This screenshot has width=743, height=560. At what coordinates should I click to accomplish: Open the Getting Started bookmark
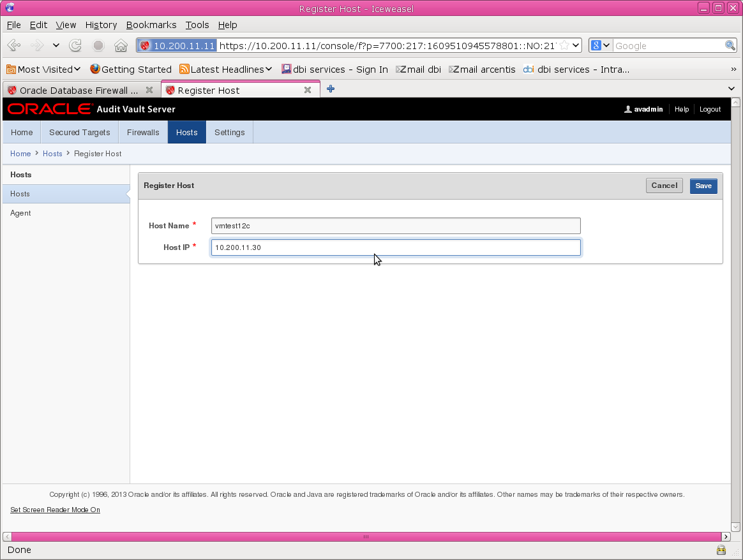coord(131,69)
